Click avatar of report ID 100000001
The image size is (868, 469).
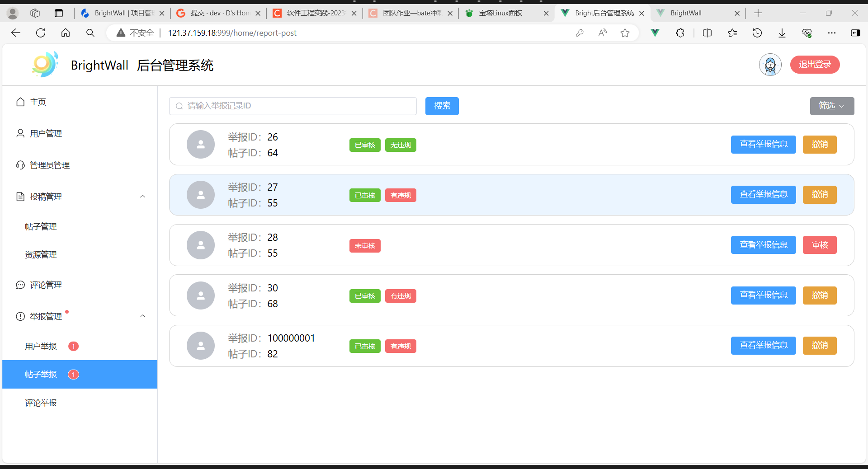pyautogui.click(x=201, y=346)
